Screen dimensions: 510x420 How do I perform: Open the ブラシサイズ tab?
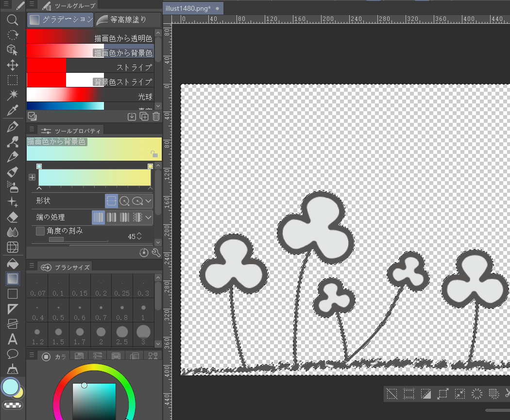pos(66,267)
